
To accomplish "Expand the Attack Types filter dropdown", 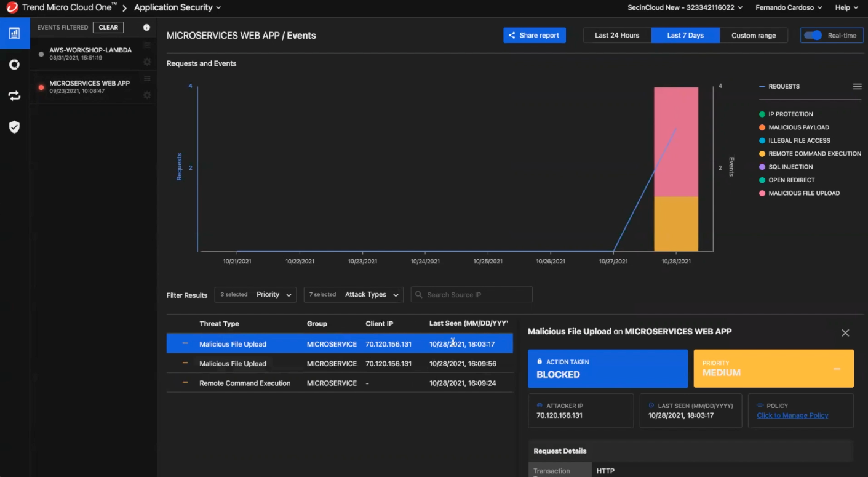I will pyautogui.click(x=354, y=295).
